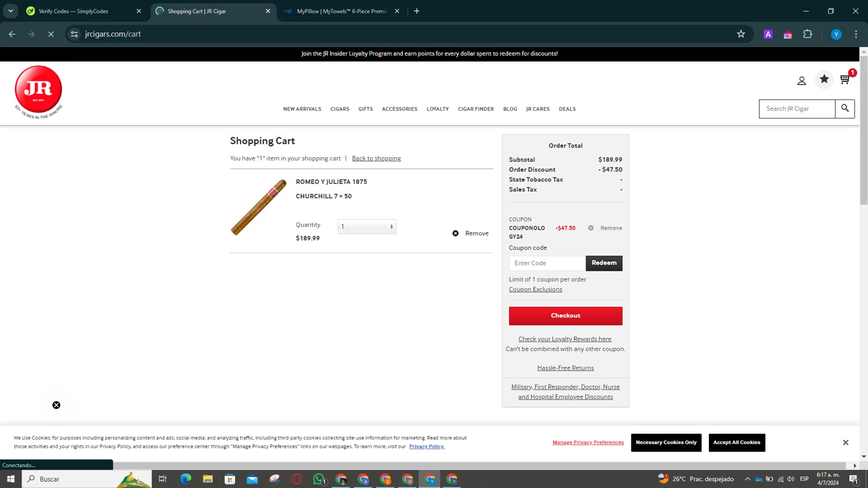The width and height of the screenshot is (868, 488).
Task: Open the Loyalty menu
Action: coord(437,109)
